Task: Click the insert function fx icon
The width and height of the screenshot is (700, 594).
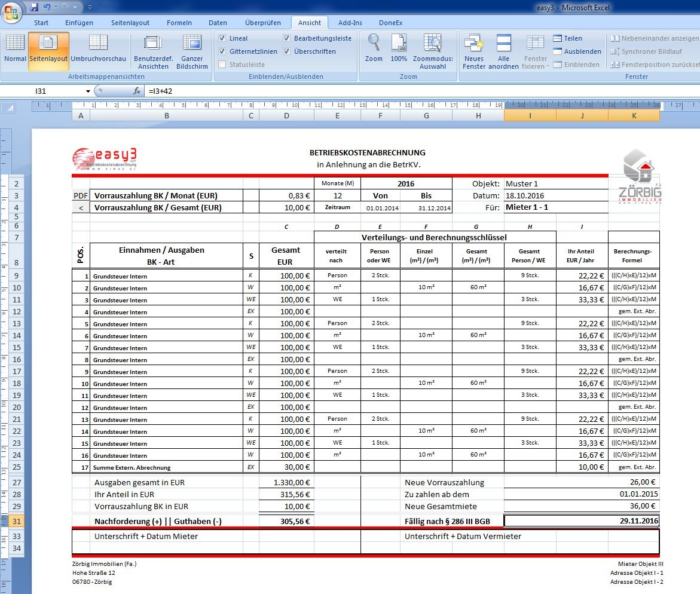Action: [x=137, y=91]
